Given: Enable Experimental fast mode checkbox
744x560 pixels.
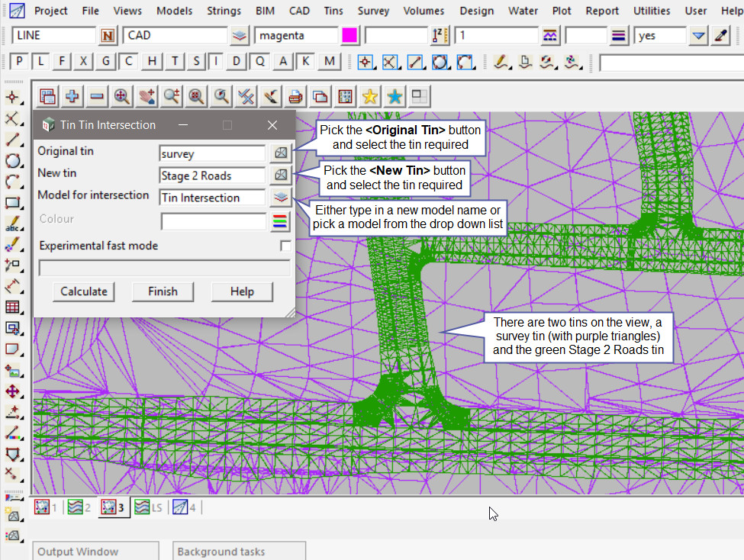Looking at the screenshot, I should click(285, 246).
